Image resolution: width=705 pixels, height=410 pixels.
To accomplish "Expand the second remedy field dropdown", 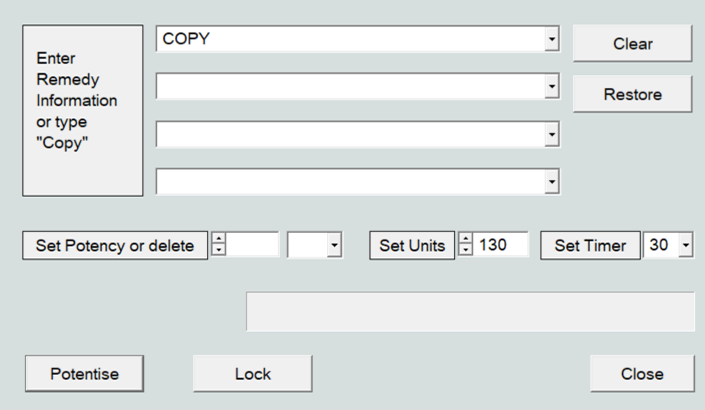I will pos(551,88).
